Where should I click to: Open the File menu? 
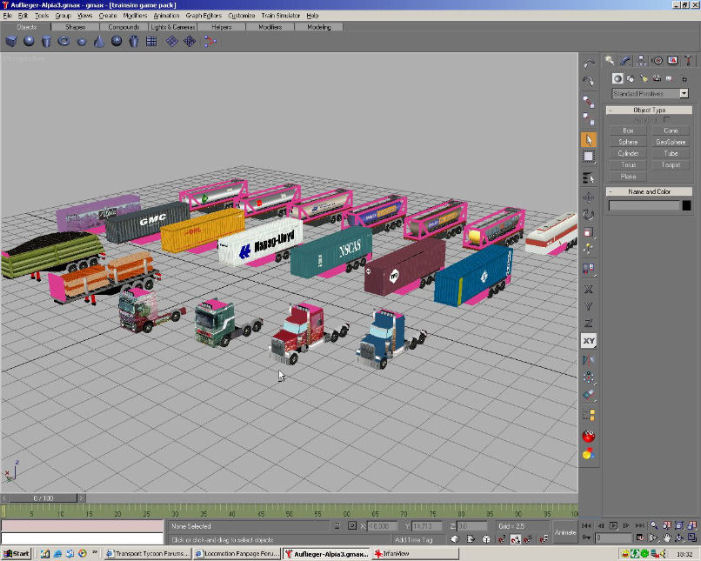click(x=7, y=15)
